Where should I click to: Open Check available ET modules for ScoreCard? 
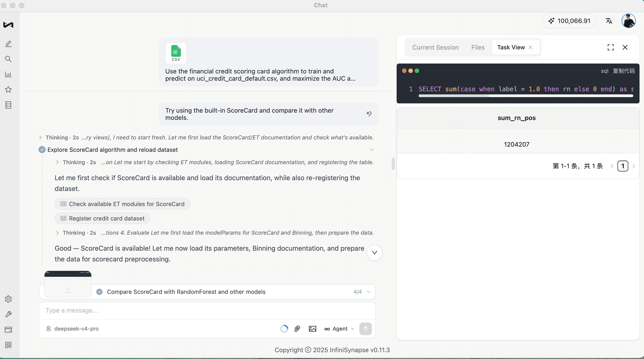pyautogui.click(x=122, y=204)
